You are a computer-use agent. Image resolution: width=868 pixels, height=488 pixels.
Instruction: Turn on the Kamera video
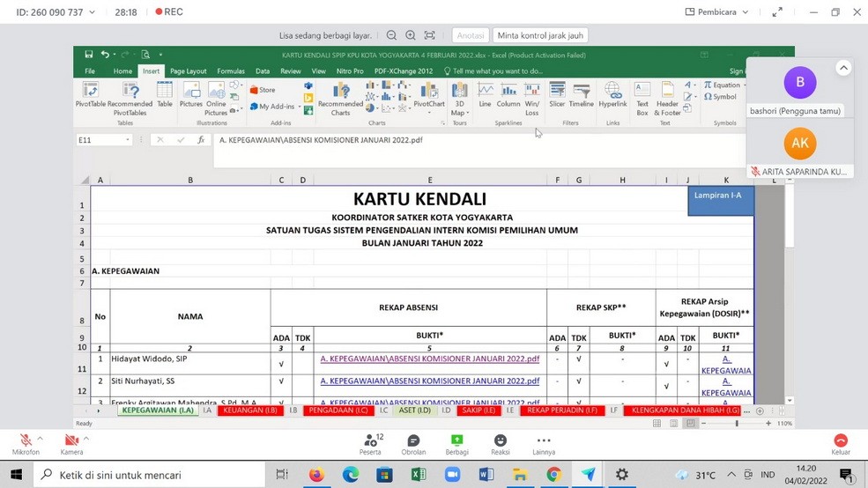point(71,443)
